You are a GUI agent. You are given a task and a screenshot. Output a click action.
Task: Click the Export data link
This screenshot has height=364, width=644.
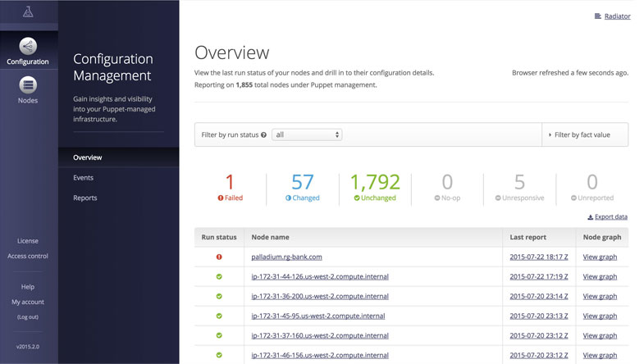point(611,216)
